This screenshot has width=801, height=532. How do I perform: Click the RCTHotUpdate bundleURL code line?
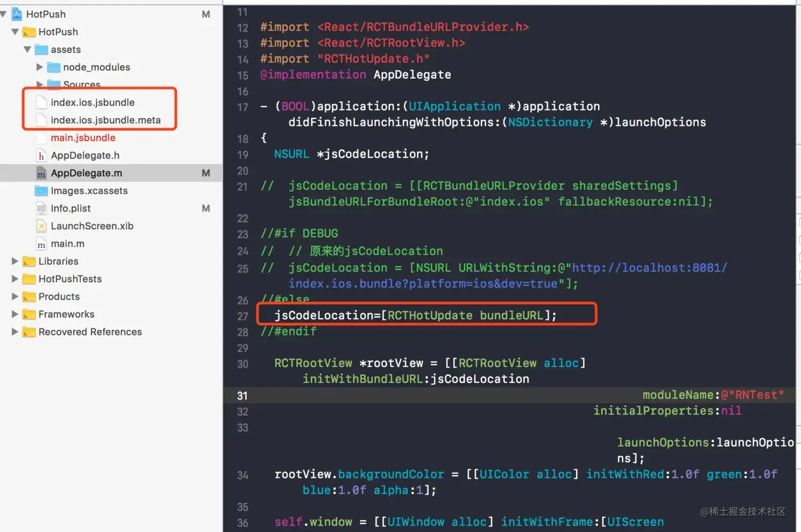(x=415, y=315)
